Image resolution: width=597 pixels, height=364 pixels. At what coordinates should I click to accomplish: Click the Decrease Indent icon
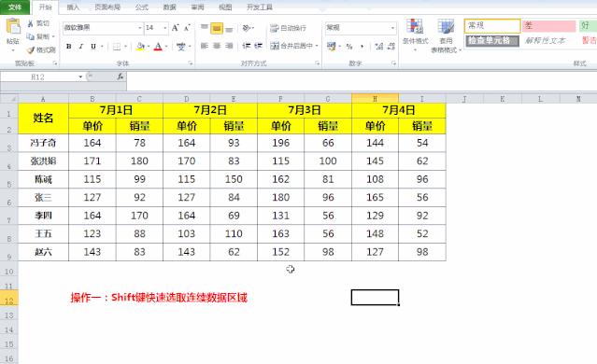click(x=247, y=46)
